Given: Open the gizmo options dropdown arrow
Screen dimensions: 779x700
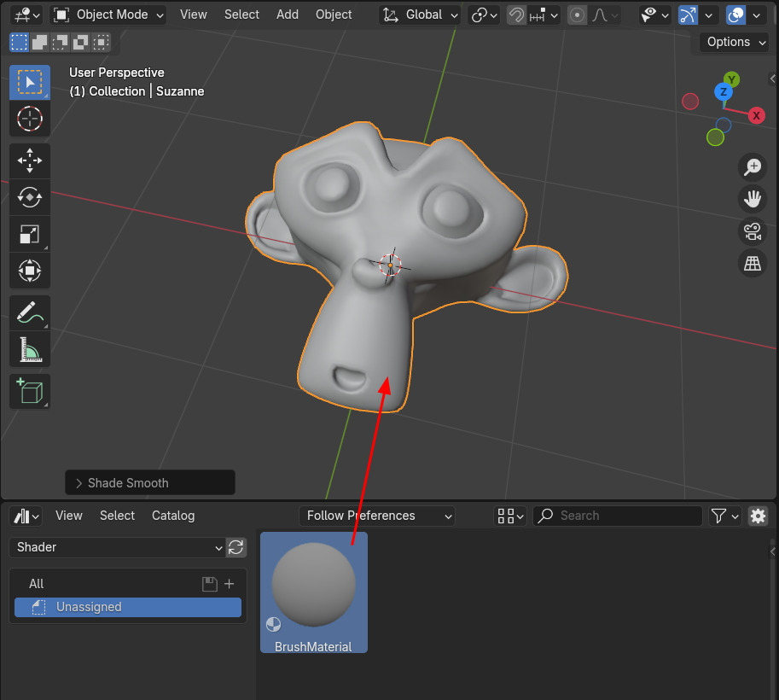Looking at the screenshot, I should 708,15.
